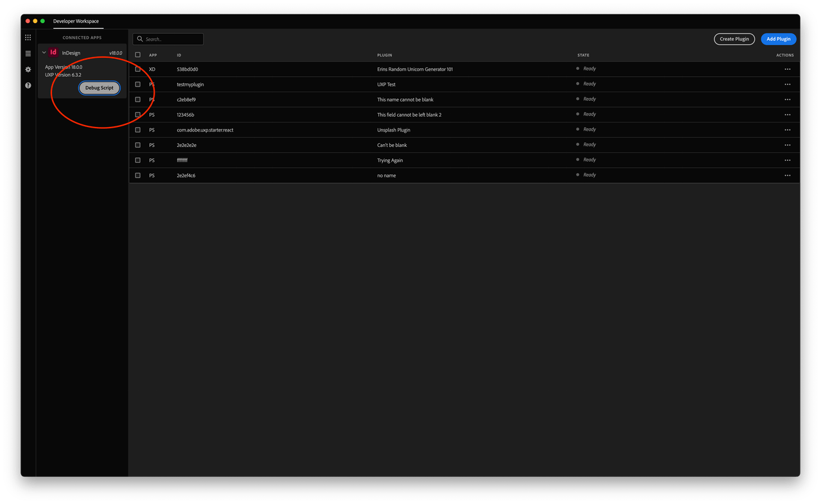
Task: Click the ID 538bd0d0
Action: 187,69
